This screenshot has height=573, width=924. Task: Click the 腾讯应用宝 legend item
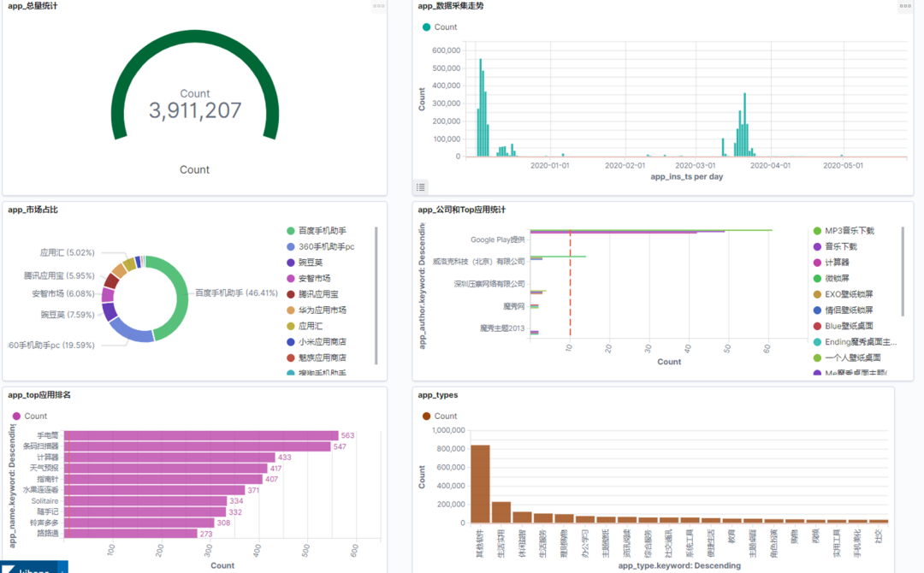(312, 294)
